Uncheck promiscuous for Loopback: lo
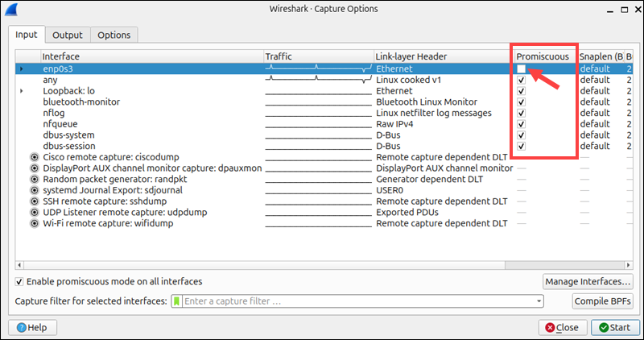The height and width of the screenshot is (340, 644). 521,91
